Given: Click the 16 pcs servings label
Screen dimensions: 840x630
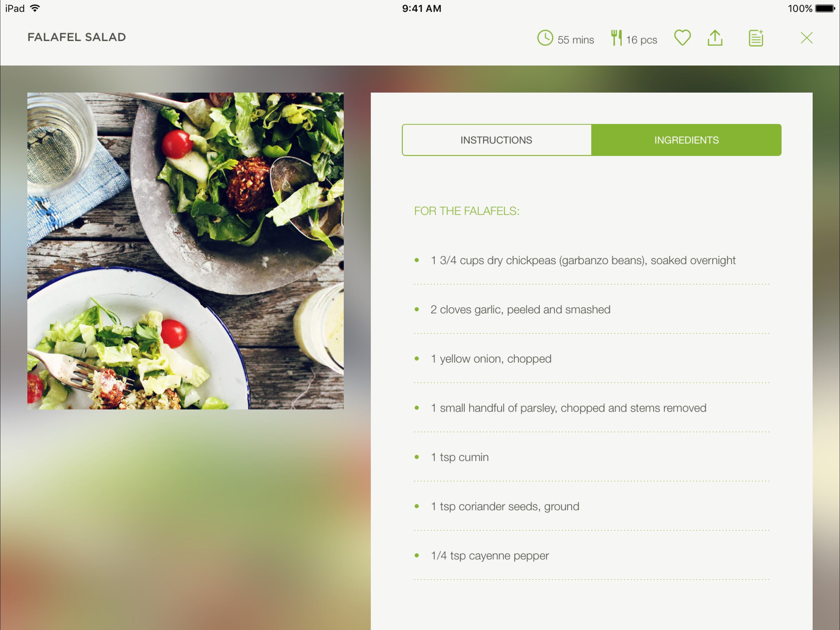Looking at the screenshot, I should (x=641, y=40).
